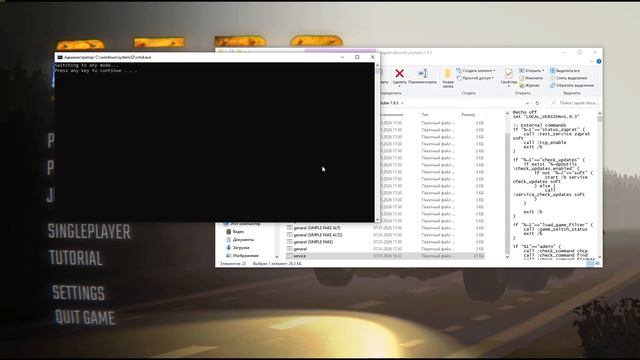Screen dimensions: 640x360
Task: Open Explorer help via blue question icon
Action: 599,62
